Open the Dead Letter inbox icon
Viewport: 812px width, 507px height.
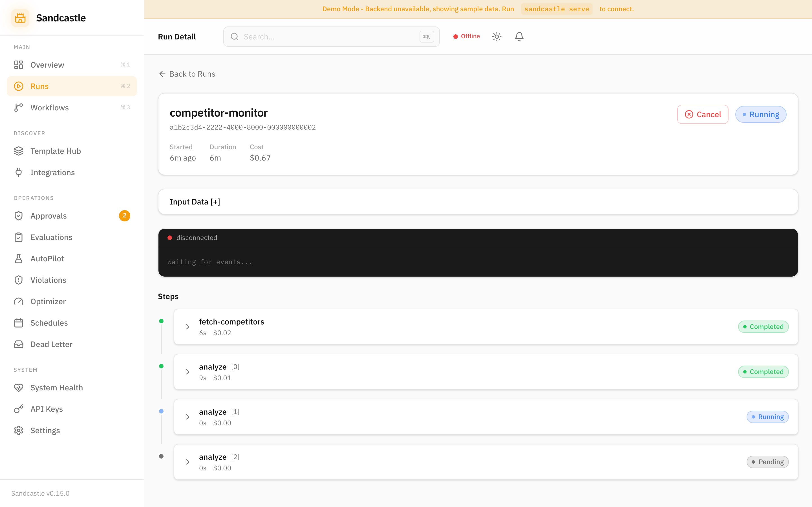(x=18, y=344)
